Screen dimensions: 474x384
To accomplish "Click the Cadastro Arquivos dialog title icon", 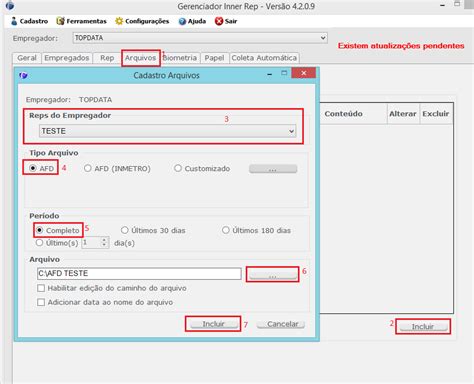I will pos(23,75).
